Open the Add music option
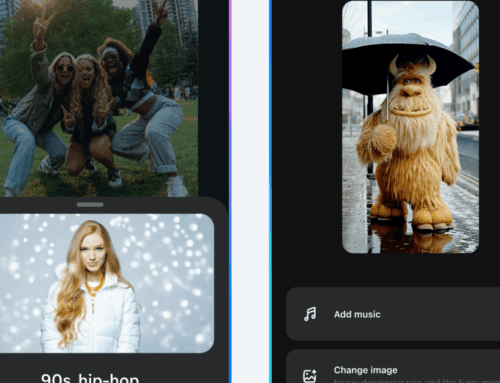This screenshot has height=383, width=500. pyautogui.click(x=393, y=314)
